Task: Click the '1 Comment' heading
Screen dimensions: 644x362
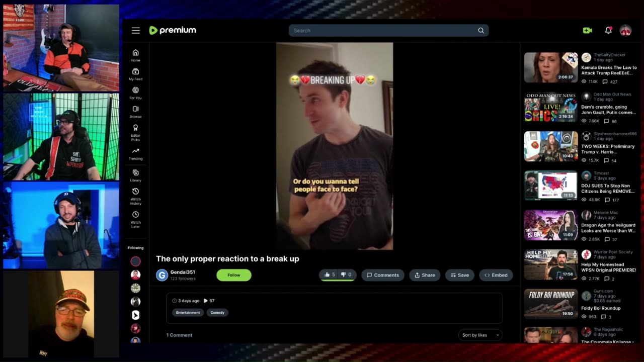Action: click(179, 335)
